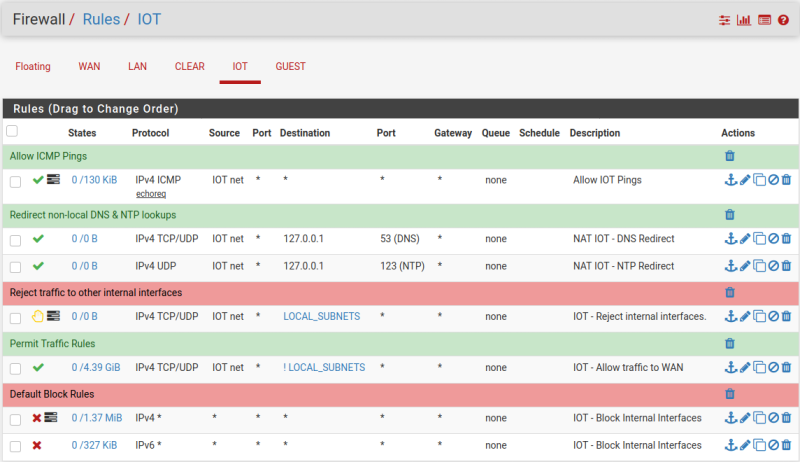Check the NAT IOT - NTP Redirect rule checkbox

(x=15, y=267)
